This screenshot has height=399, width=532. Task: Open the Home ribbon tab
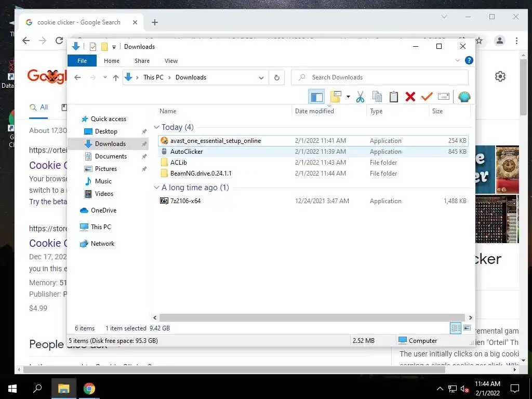coord(112,61)
